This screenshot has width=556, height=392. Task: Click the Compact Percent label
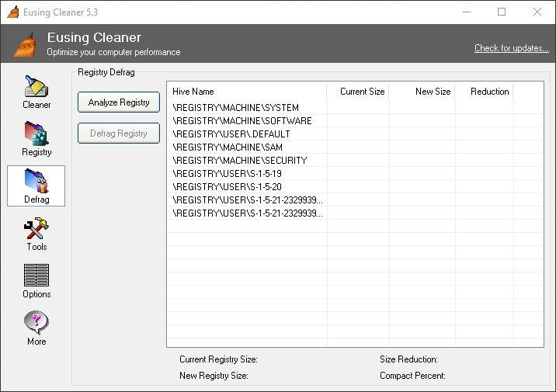point(413,376)
